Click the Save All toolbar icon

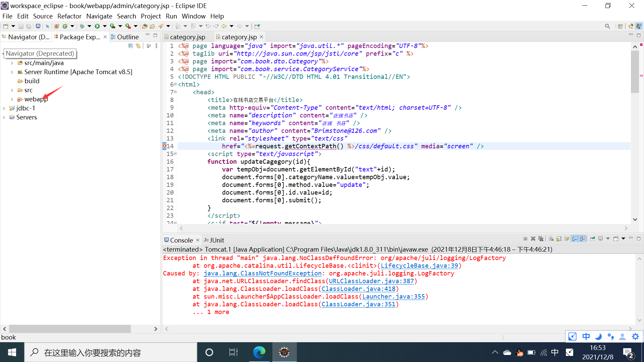pyautogui.click(x=29, y=26)
